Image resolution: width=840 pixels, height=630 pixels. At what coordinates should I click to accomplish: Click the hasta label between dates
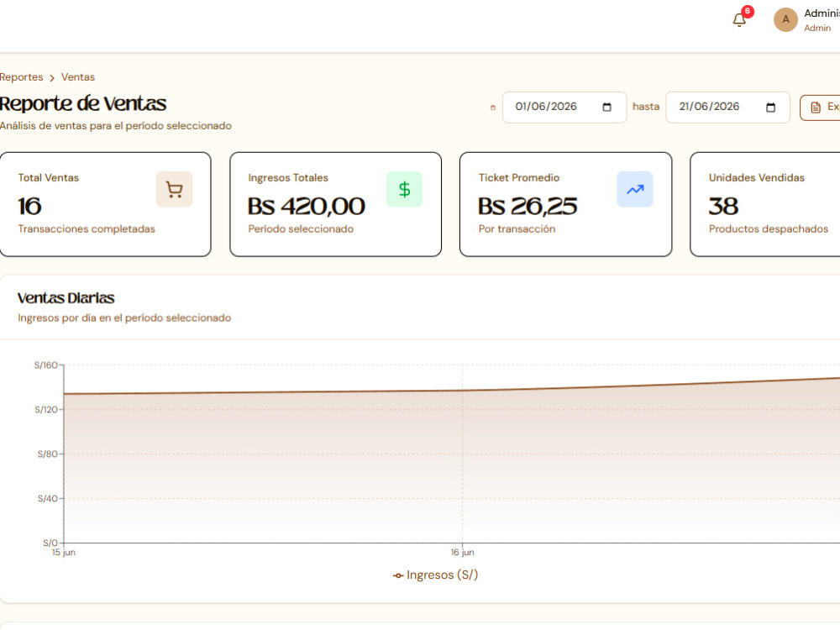click(645, 107)
